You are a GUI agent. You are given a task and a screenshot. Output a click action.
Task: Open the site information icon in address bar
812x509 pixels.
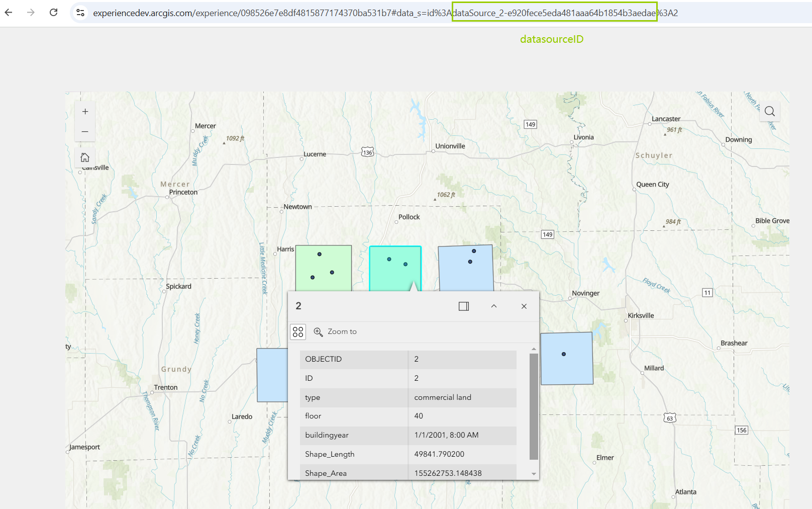(x=80, y=13)
